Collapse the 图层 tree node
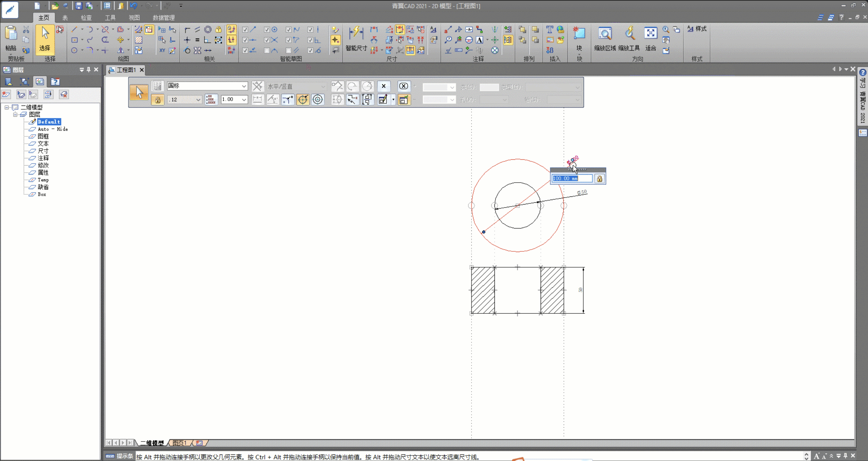868x461 pixels. coord(15,115)
